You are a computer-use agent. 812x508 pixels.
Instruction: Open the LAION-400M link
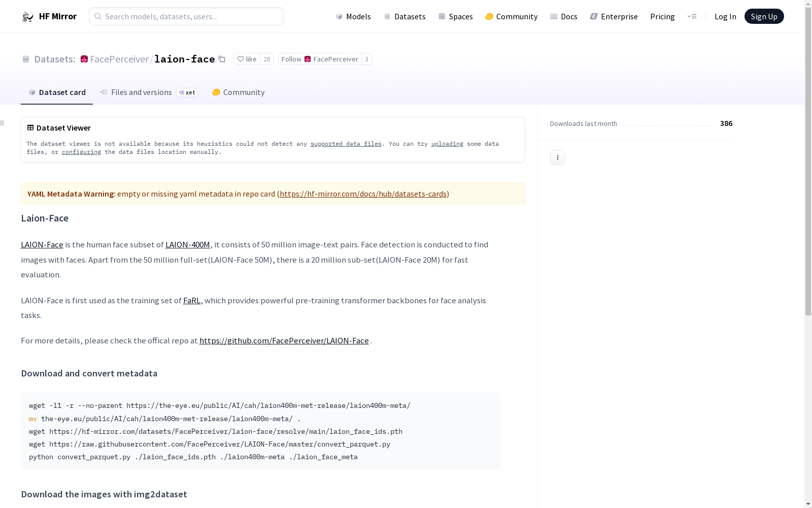(188, 244)
